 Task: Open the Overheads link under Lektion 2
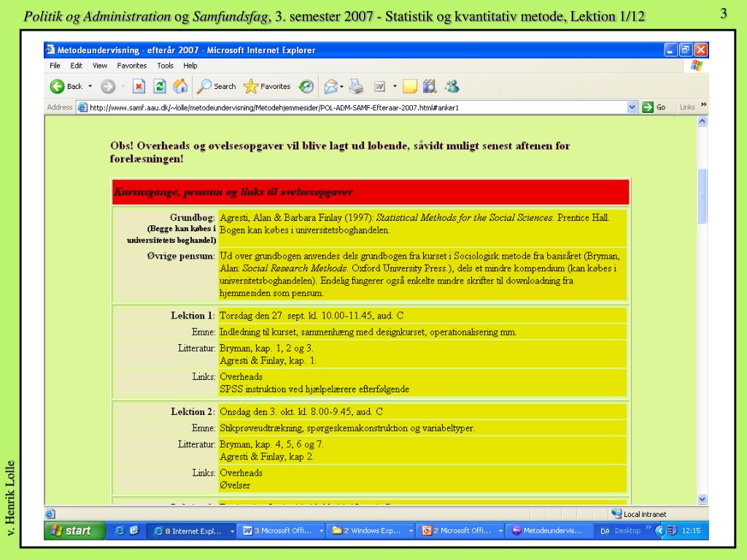pyautogui.click(x=241, y=472)
